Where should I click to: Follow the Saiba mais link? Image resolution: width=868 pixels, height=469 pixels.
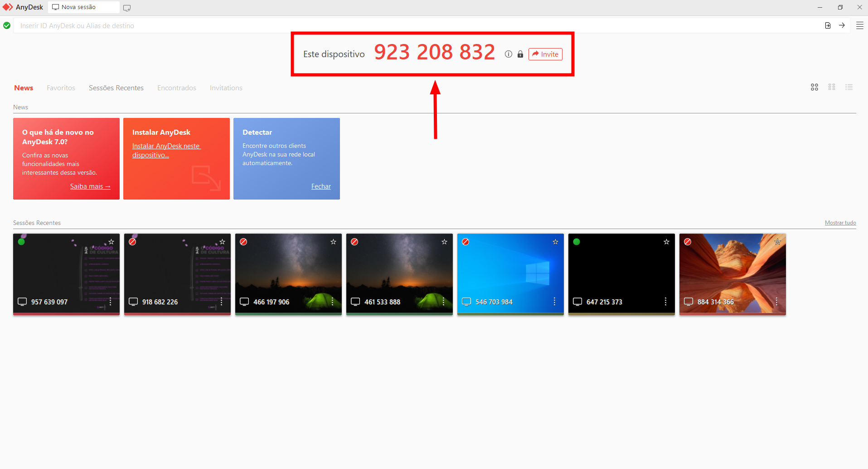tap(90, 186)
